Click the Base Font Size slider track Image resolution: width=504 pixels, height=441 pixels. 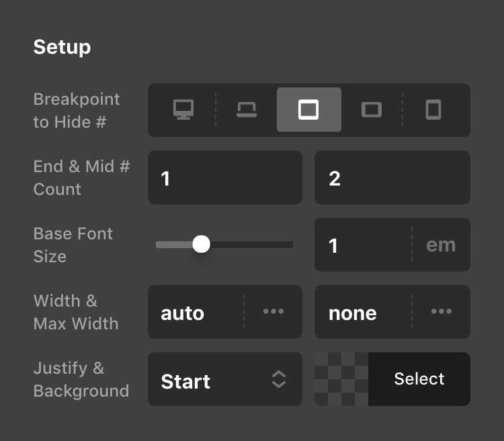coord(224,245)
